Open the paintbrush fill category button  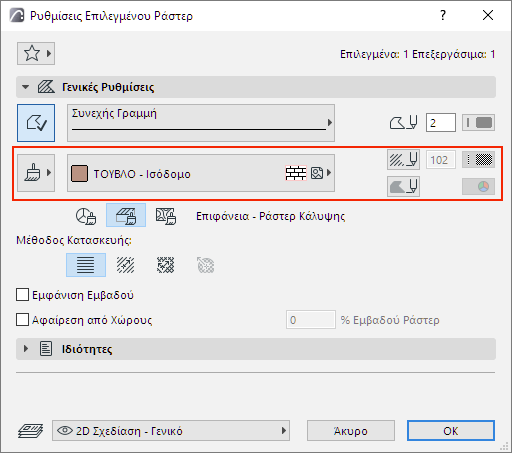(36, 173)
